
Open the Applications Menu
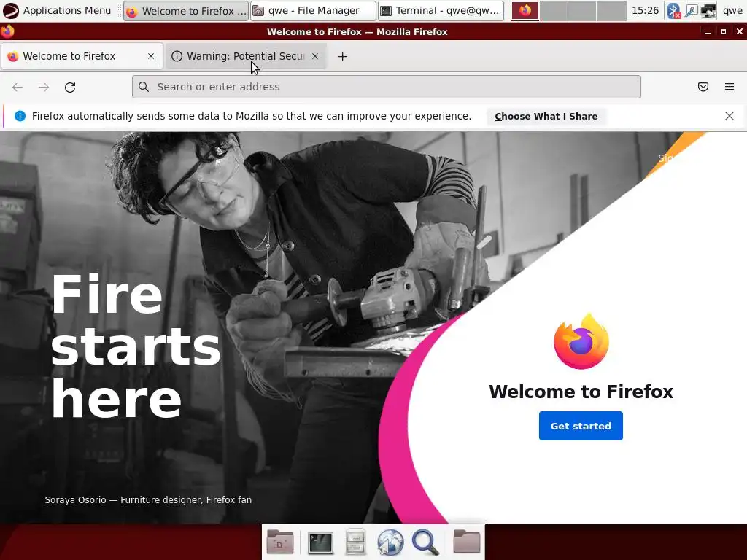57,10
